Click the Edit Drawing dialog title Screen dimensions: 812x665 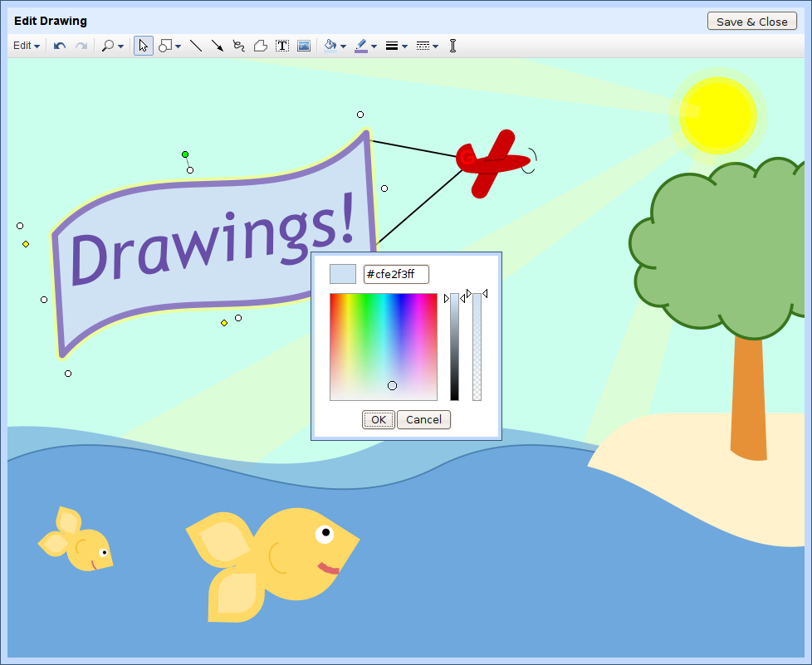pyautogui.click(x=51, y=22)
